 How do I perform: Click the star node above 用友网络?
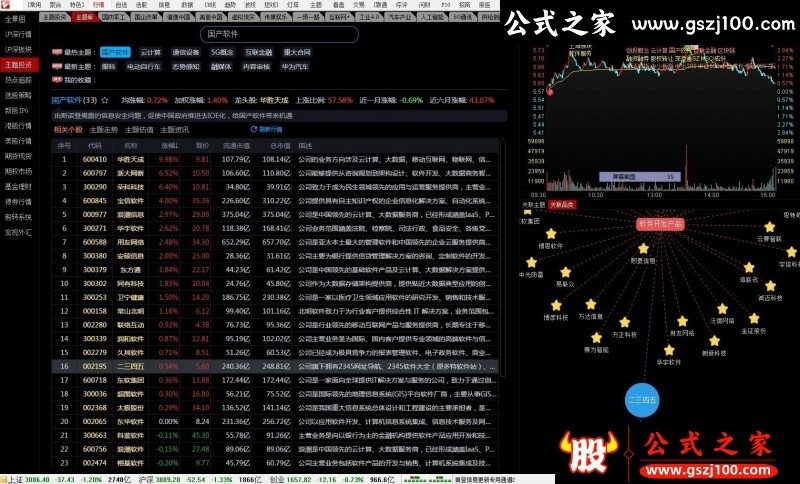click(682, 321)
